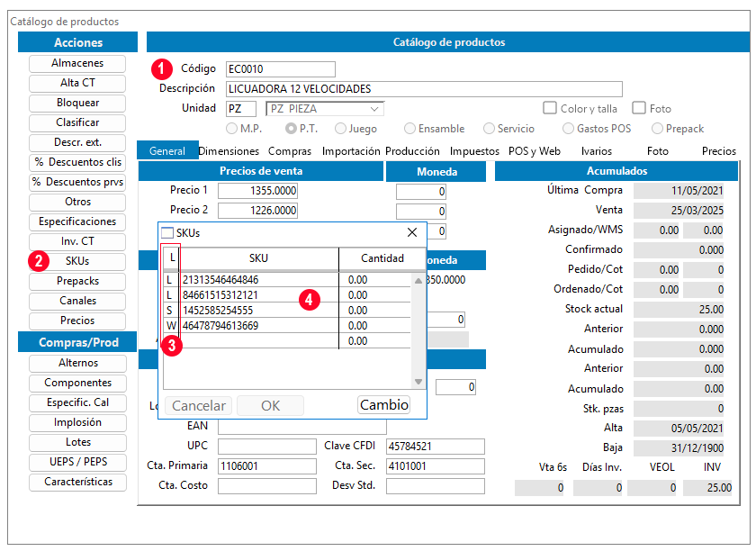Viewport: 756px width, 551px height.
Task: Click the Otros button
Action: click(x=77, y=202)
